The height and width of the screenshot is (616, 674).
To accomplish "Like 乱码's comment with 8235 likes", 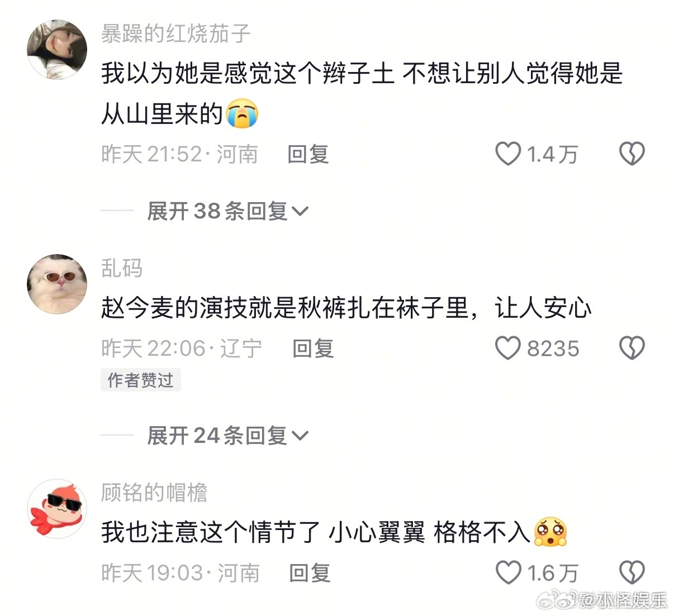I will 508,348.
